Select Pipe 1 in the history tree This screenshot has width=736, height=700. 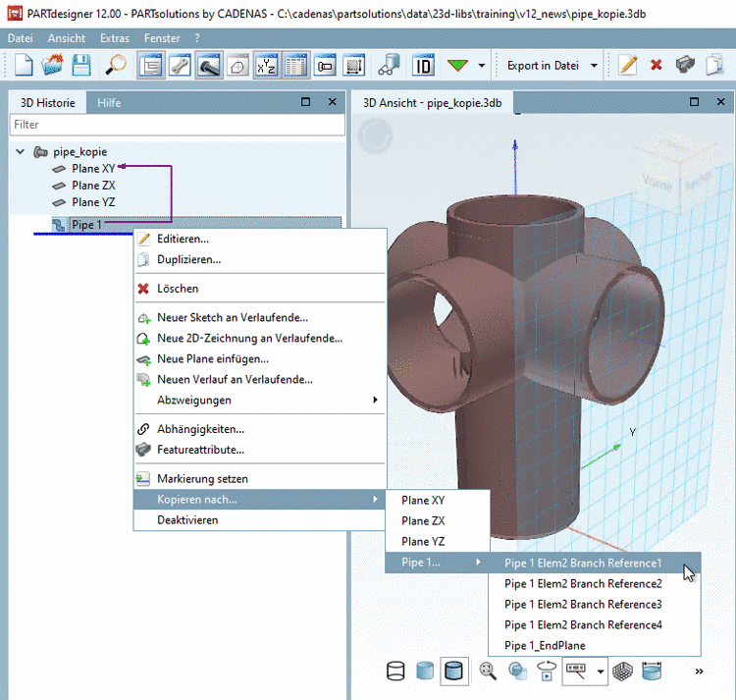(x=86, y=225)
